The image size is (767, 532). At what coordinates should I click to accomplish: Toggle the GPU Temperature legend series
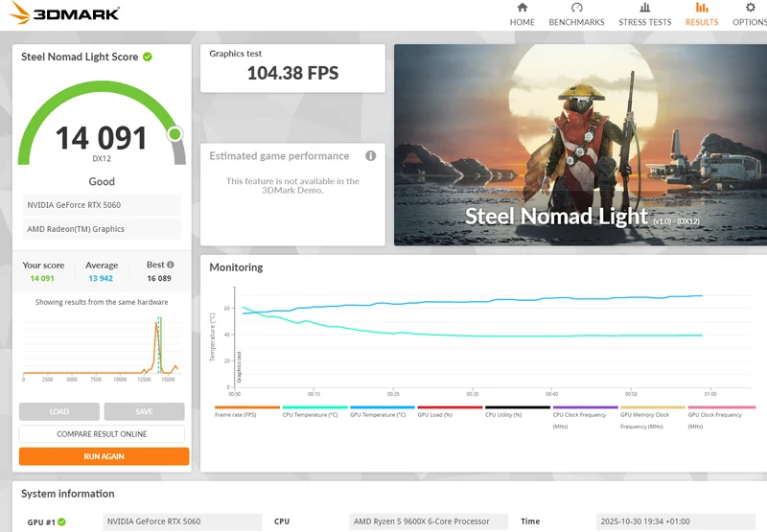[378, 415]
